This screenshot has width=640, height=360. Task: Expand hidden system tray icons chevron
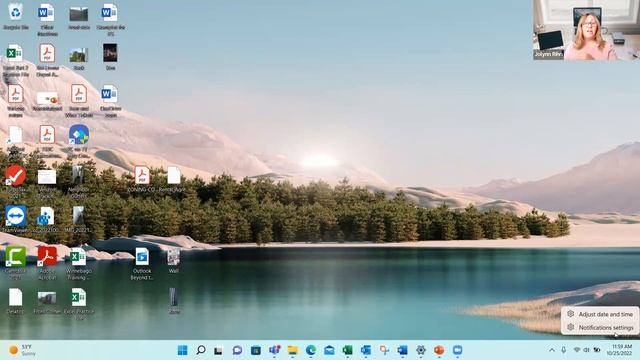[552, 350]
